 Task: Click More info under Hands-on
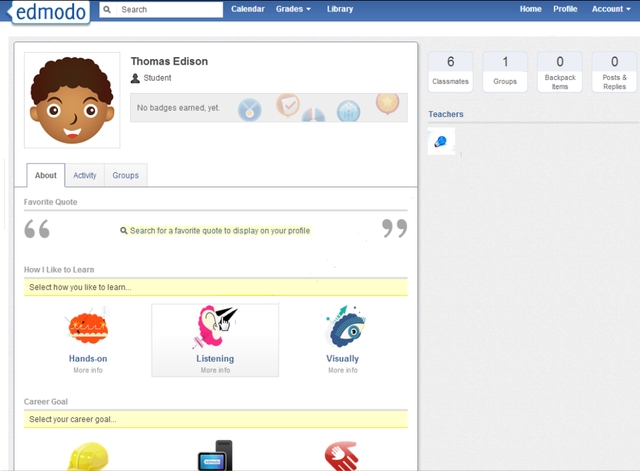tap(87, 370)
